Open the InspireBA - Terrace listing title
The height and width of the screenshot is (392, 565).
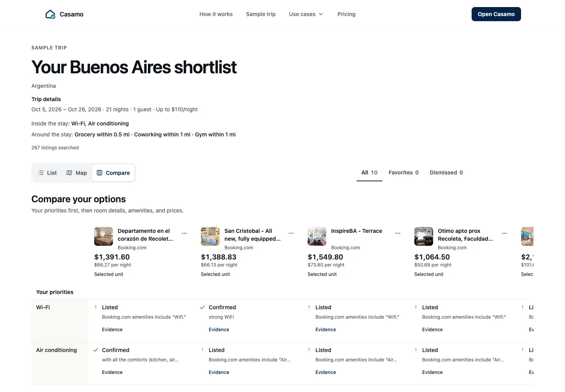tap(357, 231)
